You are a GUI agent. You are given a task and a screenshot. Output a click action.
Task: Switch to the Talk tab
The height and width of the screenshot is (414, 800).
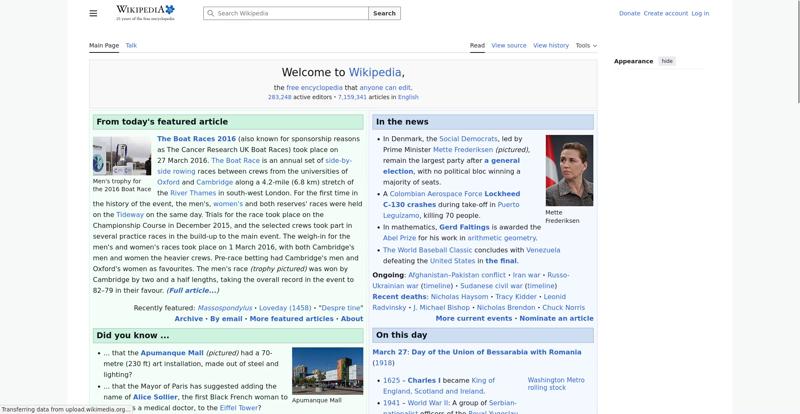coord(131,45)
